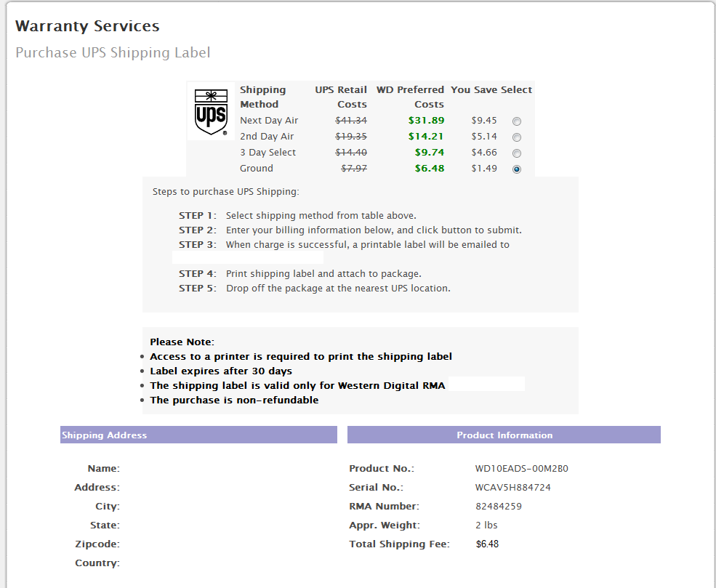Click the You Save column header

point(474,89)
